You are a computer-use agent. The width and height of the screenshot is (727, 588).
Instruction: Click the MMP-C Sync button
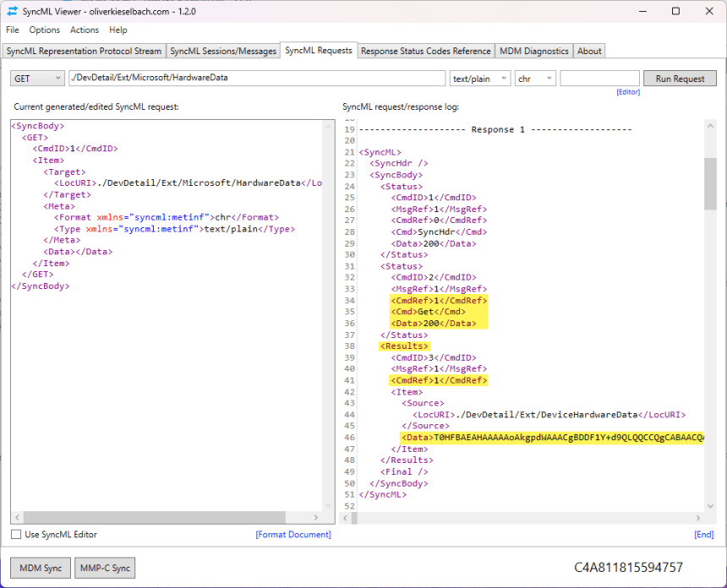click(104, 568)
